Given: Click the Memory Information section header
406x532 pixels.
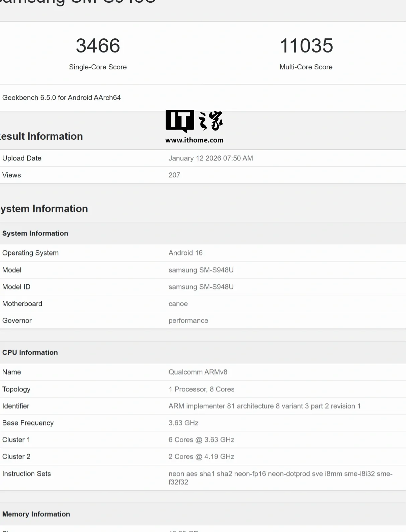Looking at the screenshot, I should coord(36,514).
